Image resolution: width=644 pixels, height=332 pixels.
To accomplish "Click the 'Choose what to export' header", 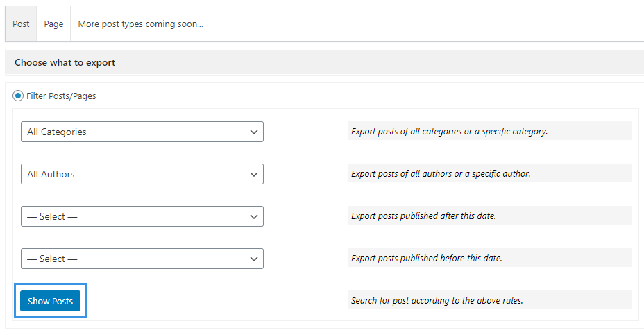I will coord(65,63).
